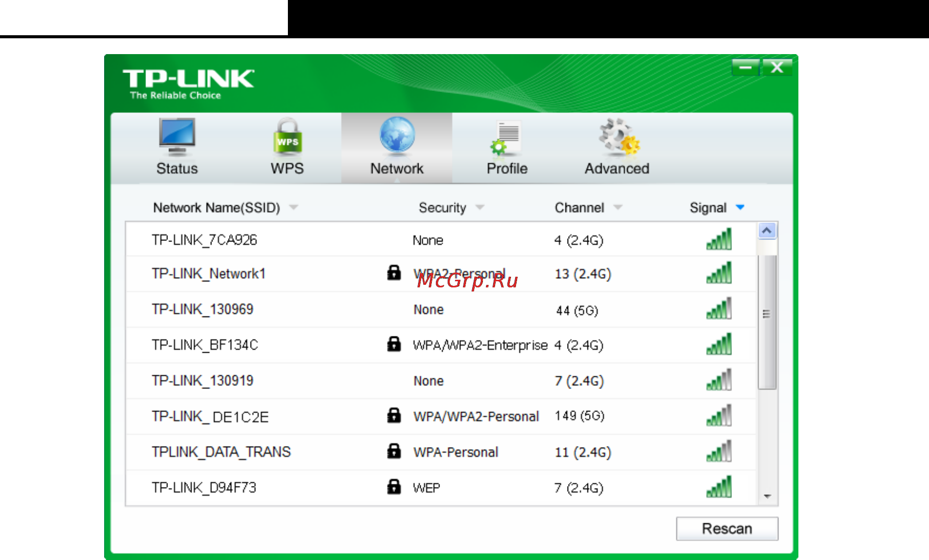The width and height of the screenshot is (929, 560).
Task: Click signal bars of TP-LINK_BF134C
Action: pos(719,344)
